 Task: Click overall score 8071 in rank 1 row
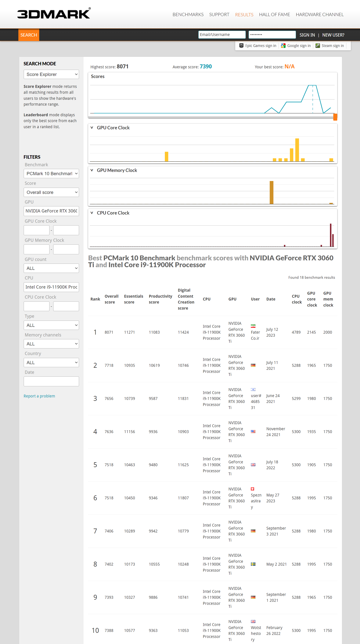pos(109,332)
